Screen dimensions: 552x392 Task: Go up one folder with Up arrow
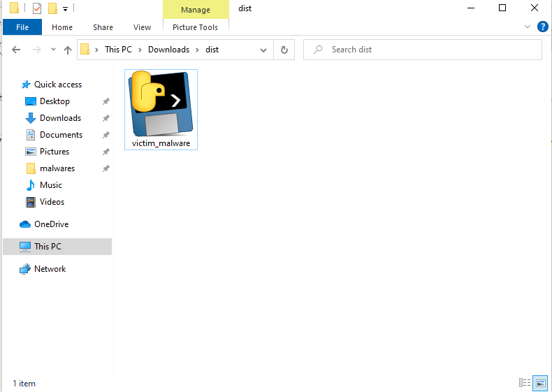pos(68,50)
